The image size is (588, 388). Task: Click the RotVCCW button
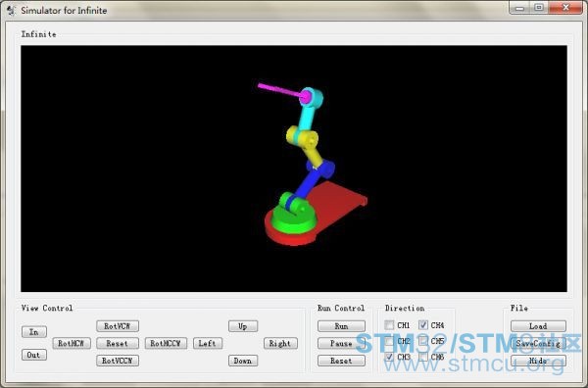coord(118,361)
